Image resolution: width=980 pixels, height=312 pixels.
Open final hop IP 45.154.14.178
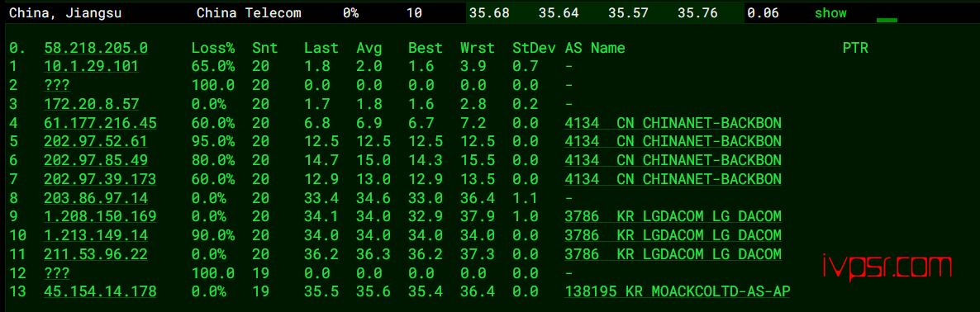pos(100,291)
